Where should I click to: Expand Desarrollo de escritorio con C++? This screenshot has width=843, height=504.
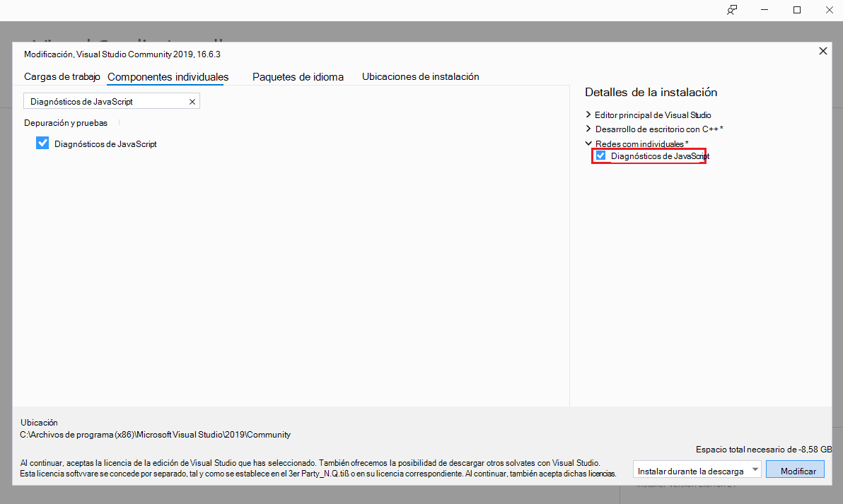pos(588,129)
